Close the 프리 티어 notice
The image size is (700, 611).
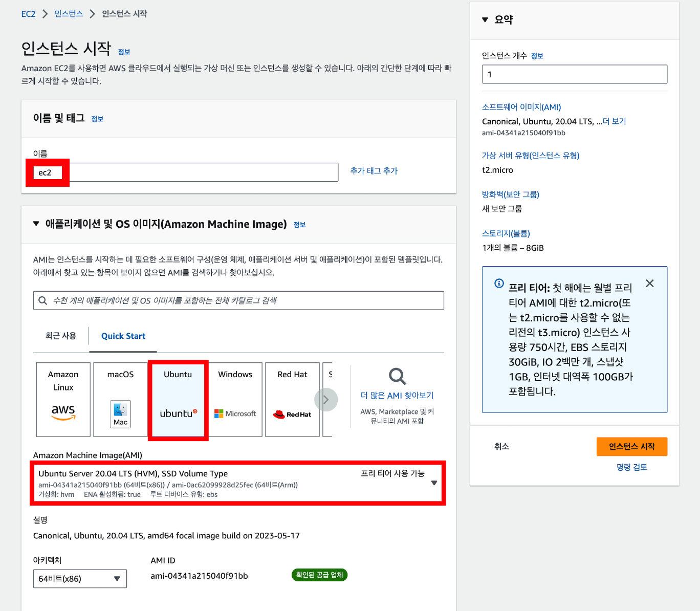[650, 283]
